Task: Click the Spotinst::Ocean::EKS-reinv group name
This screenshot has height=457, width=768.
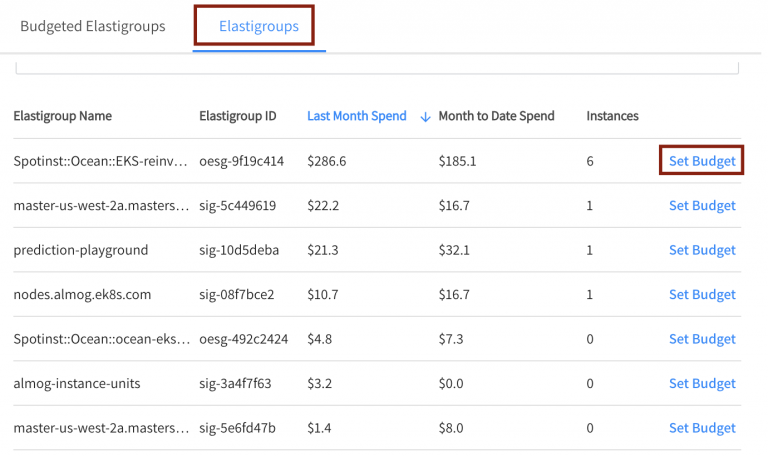Action: coord(100,161)
